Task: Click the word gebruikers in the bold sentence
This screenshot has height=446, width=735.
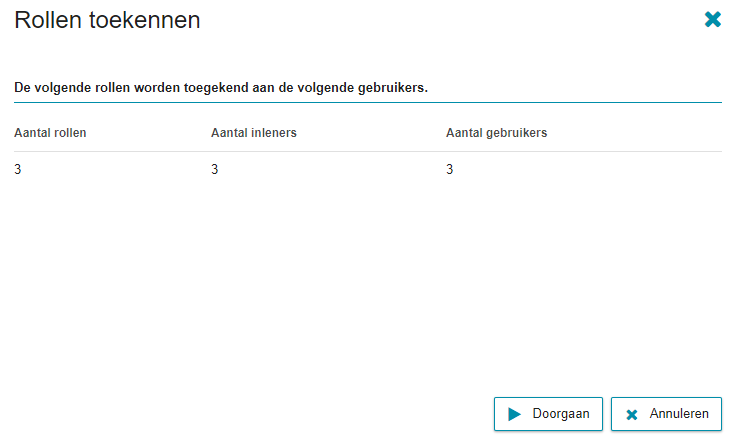Action: coord(393,88)
